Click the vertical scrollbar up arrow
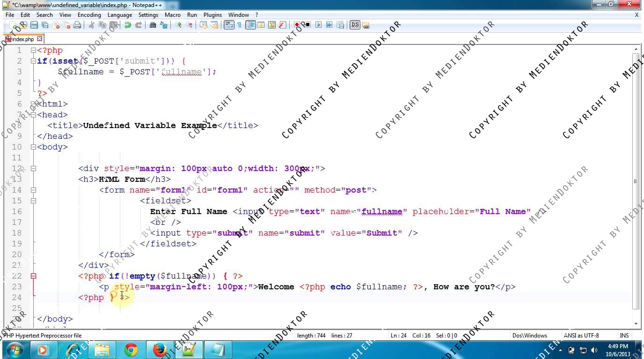The width and height of the screenshot is (644, 359). pyautogui.click(x=636, y=49)
